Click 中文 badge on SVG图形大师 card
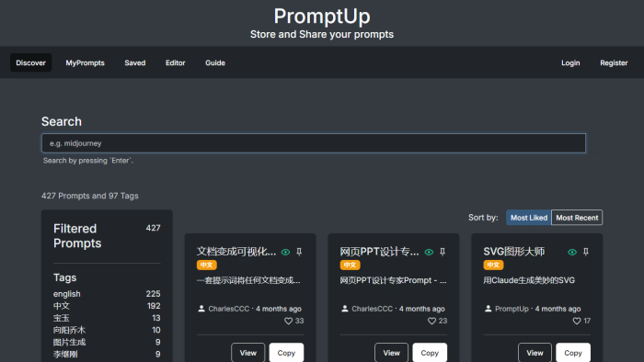This screenshot has width=644, height=362. click(x=493, y=265)
